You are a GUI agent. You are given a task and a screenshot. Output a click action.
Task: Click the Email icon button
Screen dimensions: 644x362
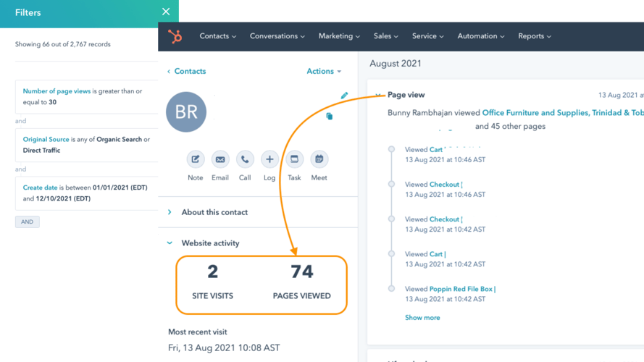coord(220,159)
